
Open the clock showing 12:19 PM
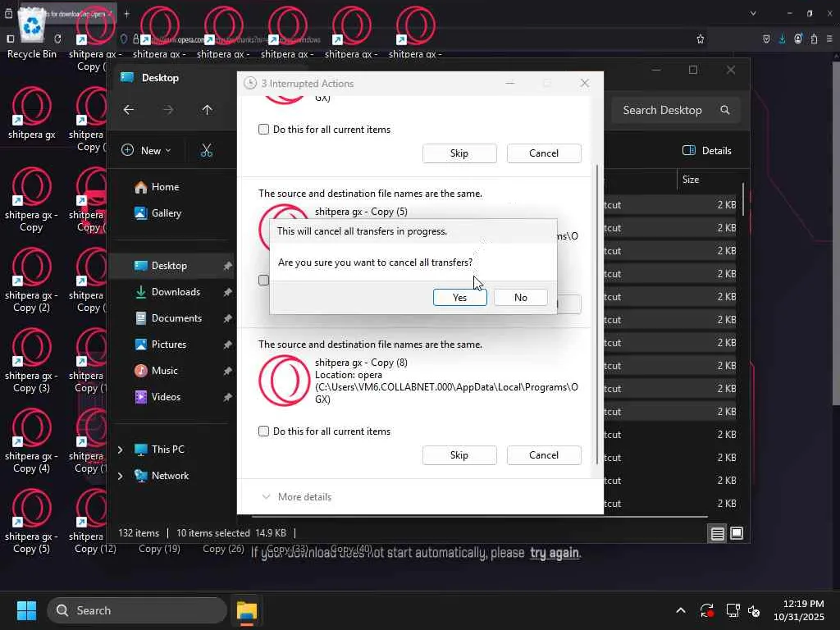(799, 610)
